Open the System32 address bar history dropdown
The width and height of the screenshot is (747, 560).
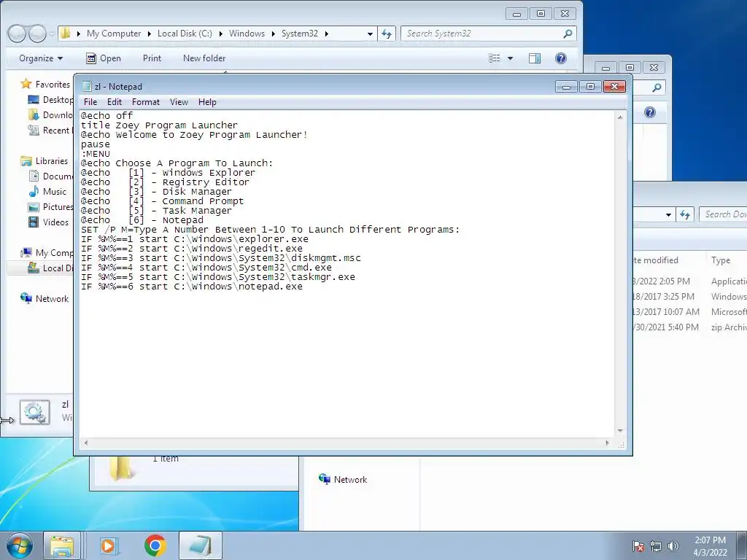point(370,34)
